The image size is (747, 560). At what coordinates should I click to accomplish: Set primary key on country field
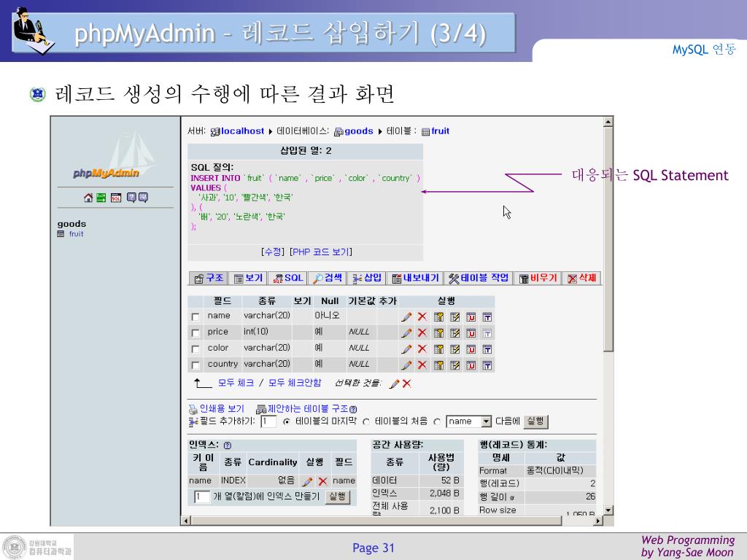click(438, 366)
